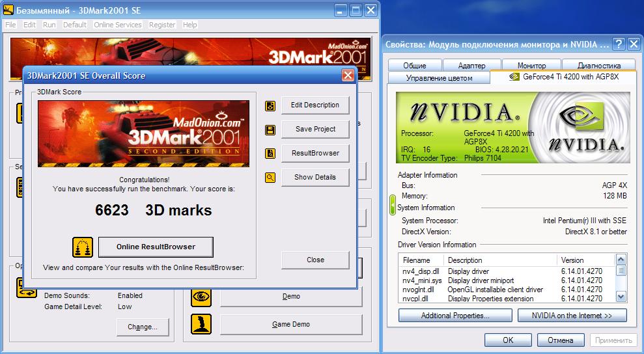Open the Edit menu
644x354 pixels.
click(29, 25)
